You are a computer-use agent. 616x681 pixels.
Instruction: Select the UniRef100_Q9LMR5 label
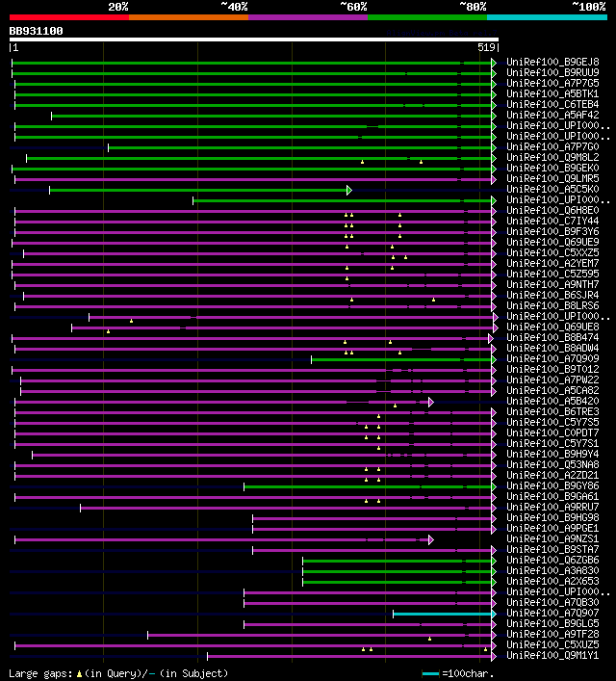tap(552, 178)
